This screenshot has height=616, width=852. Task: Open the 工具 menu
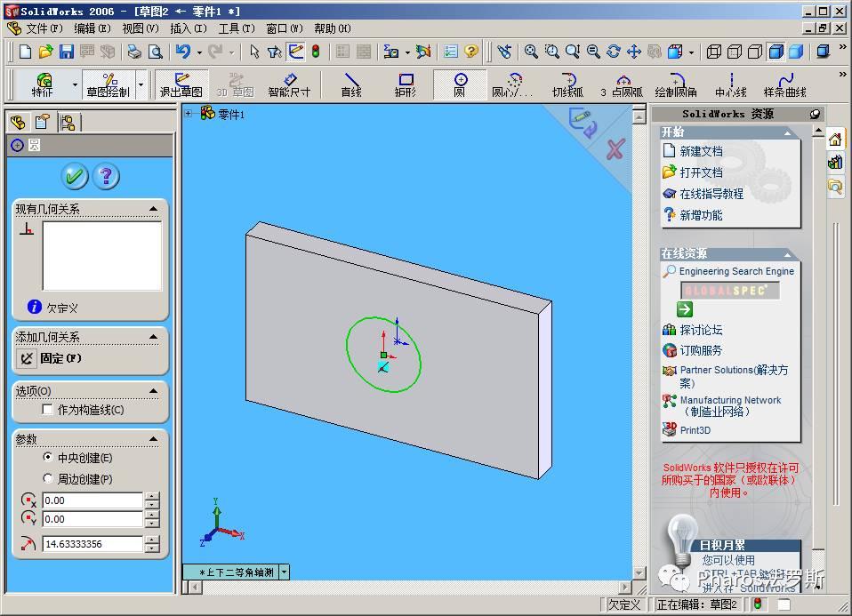click(237, 28)
